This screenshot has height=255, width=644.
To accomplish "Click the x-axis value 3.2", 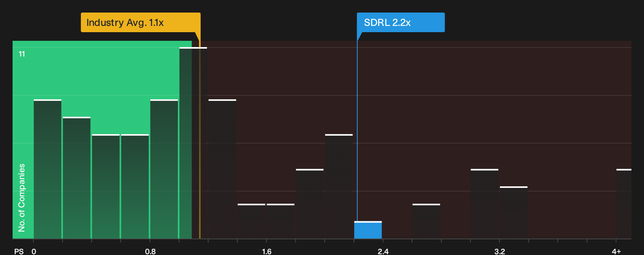I will [499, 251].
